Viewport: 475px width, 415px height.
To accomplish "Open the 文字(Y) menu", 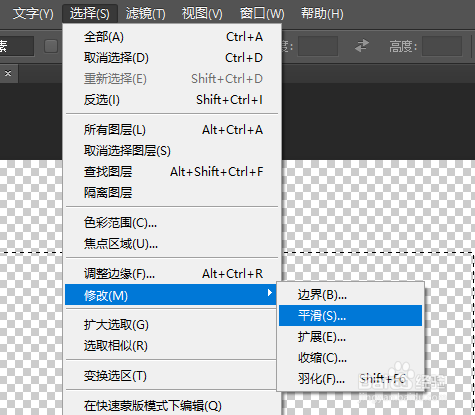I will coord(33,14).
